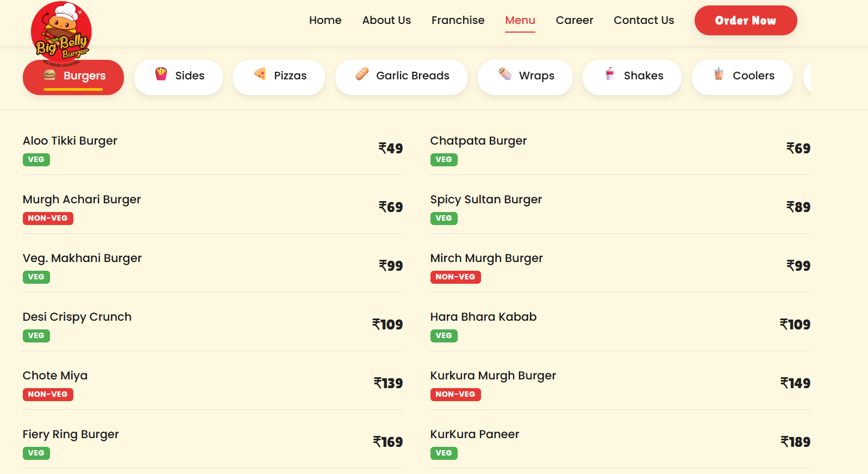Open the Home page

pos(326,20)
